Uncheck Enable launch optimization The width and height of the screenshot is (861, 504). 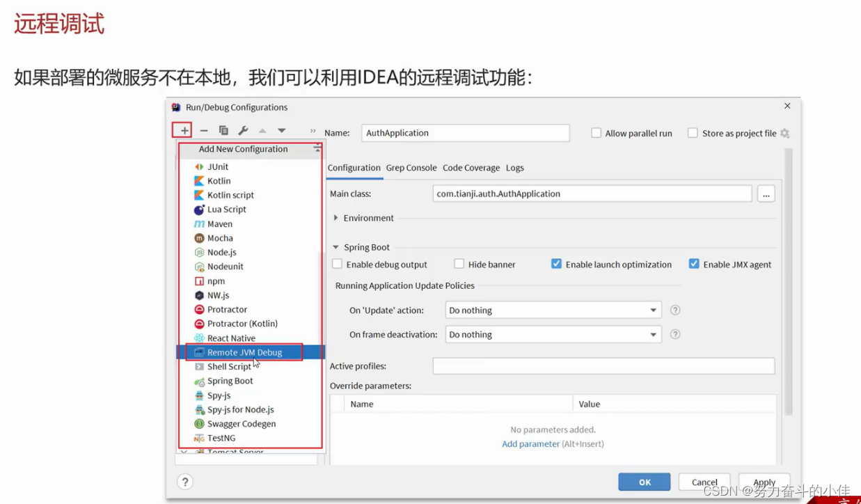557,264
